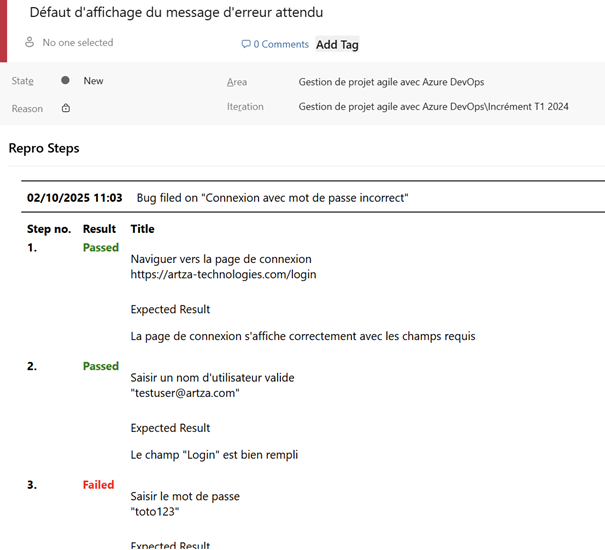Click the Reason field label
Image resolution: width=605 pixels, height=550 pixels.
click(27, 108)
